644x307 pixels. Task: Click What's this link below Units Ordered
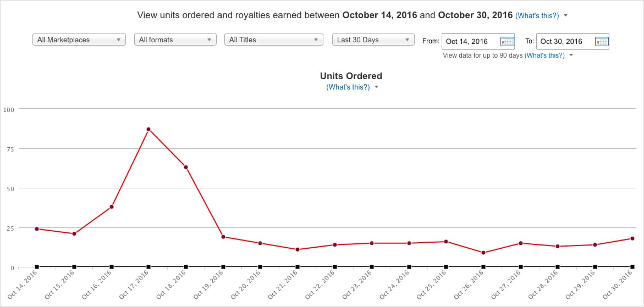click(x=348, y=87)
